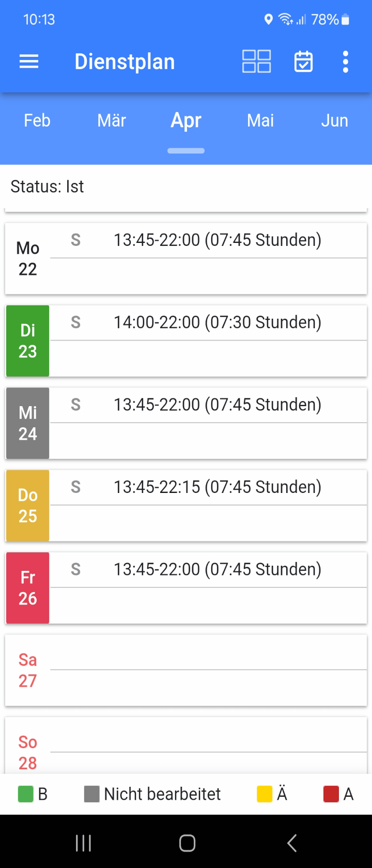Open the hamburger navigation menu
372x868 pixels.
pos(29,62)
